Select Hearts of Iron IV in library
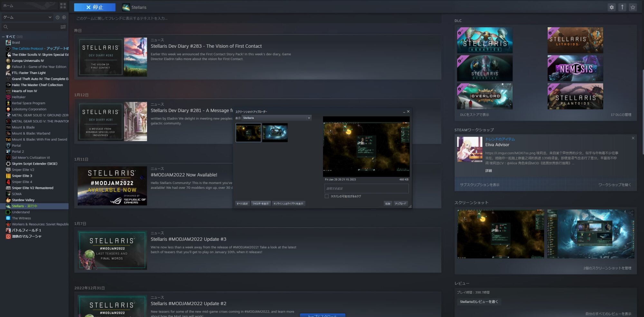The width and height of the screenshot is (644, 317). (x=24, y=91)
